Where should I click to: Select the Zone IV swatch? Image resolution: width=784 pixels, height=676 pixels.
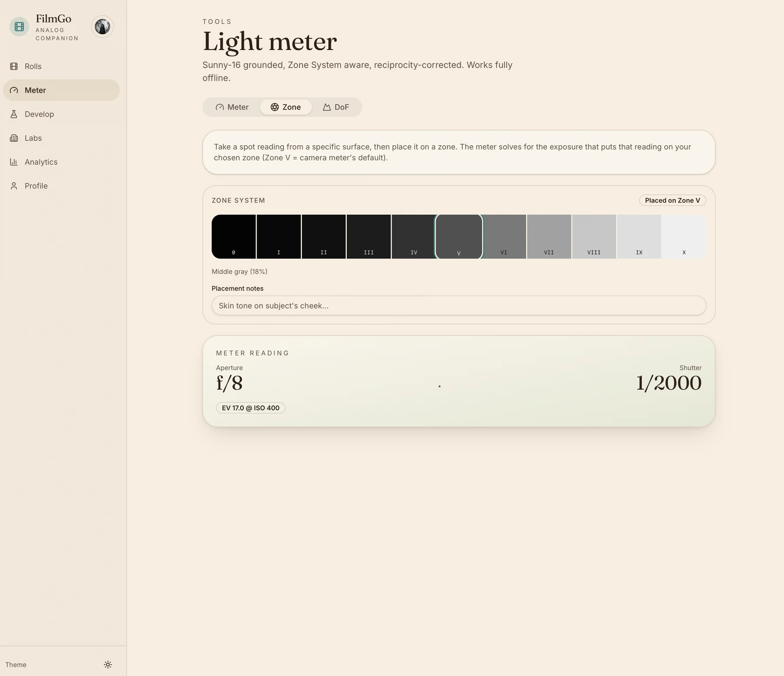[414, 237]
